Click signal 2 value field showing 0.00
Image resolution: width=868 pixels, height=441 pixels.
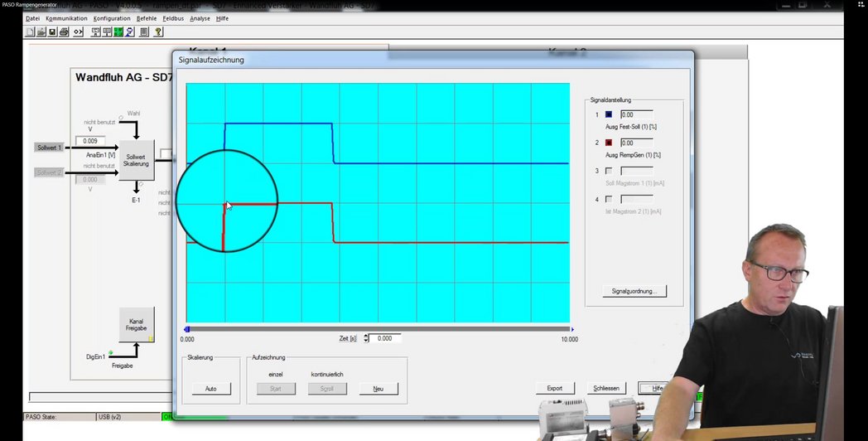pyautogui.click(x=637, y=143)
